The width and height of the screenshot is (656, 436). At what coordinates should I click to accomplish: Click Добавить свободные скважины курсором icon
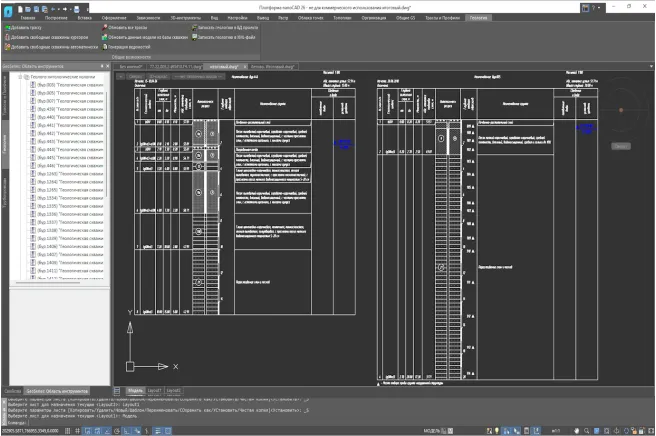pyautogui.click(x=5, y=37)
